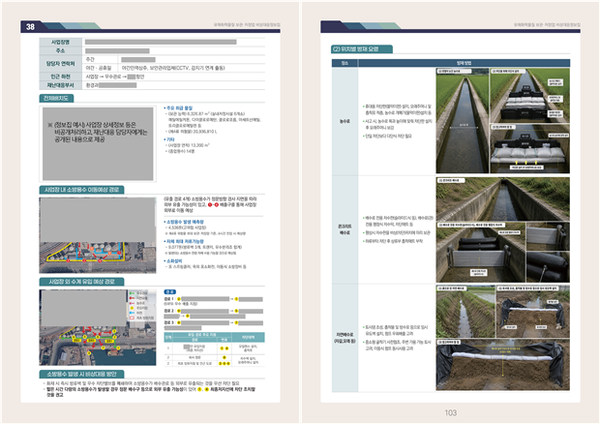
Task: Click the '콘크리트 배수로' row label
Action: coord(345,229)
